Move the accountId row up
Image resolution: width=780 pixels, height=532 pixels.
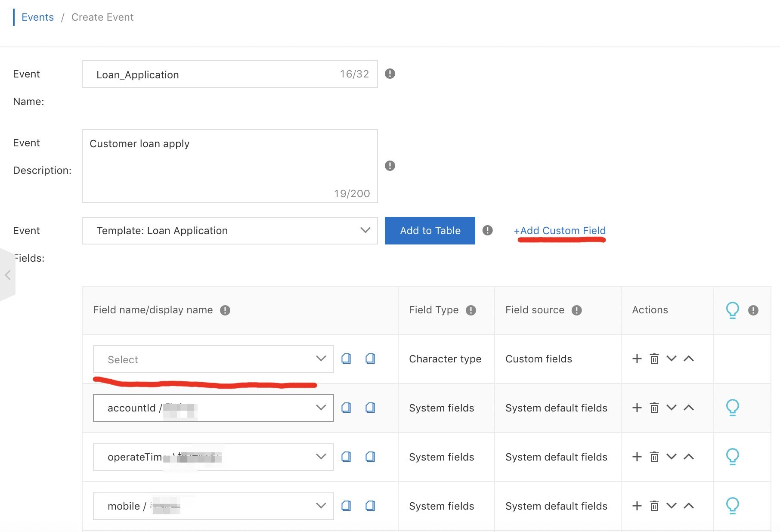coord(689,408)
